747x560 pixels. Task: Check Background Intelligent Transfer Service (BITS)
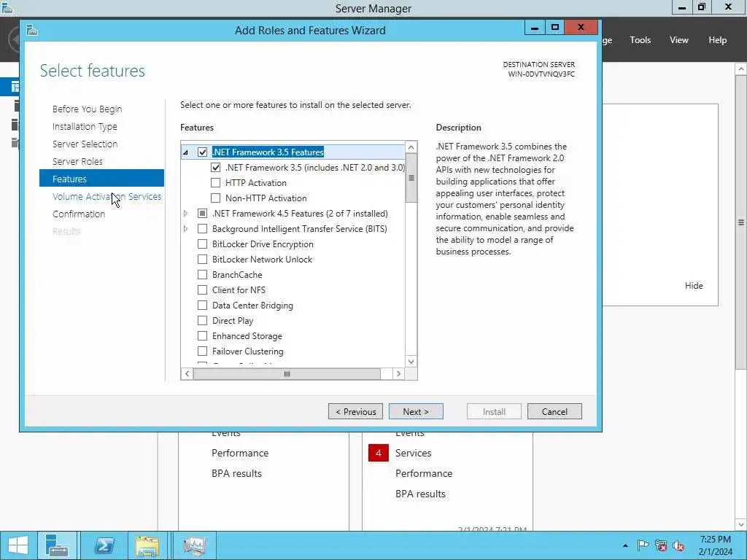click(203, 228)
